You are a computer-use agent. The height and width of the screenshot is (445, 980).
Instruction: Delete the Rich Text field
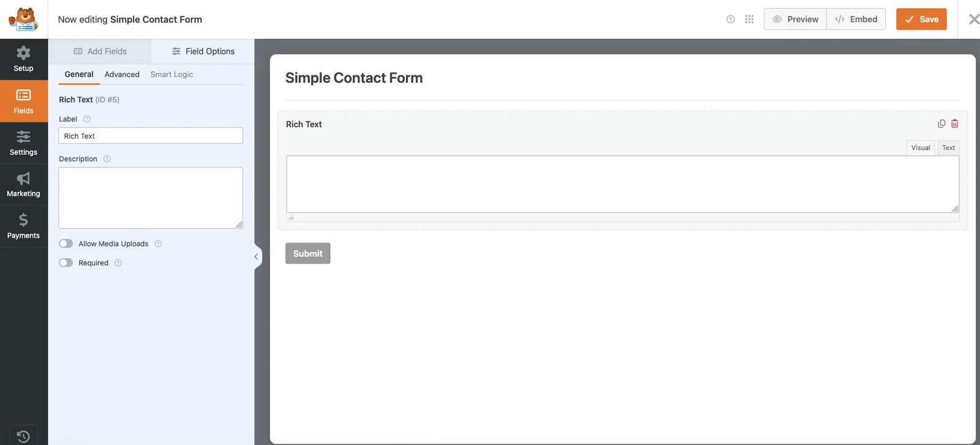pyautogui.click(x=954, y=124)
